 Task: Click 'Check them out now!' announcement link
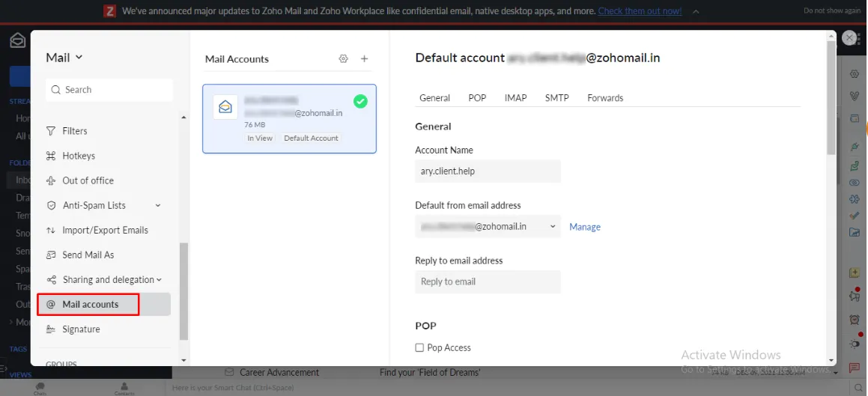coord(640,11)
